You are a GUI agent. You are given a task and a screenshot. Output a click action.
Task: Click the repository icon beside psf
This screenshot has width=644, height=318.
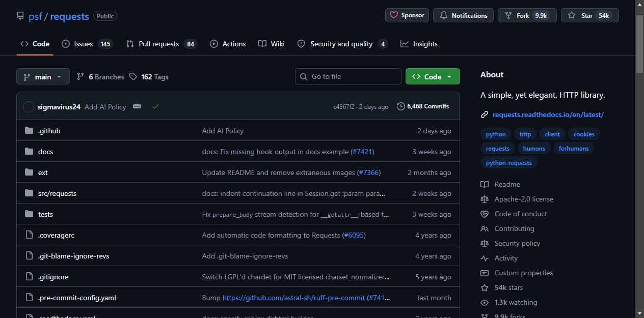pos(20,16)
